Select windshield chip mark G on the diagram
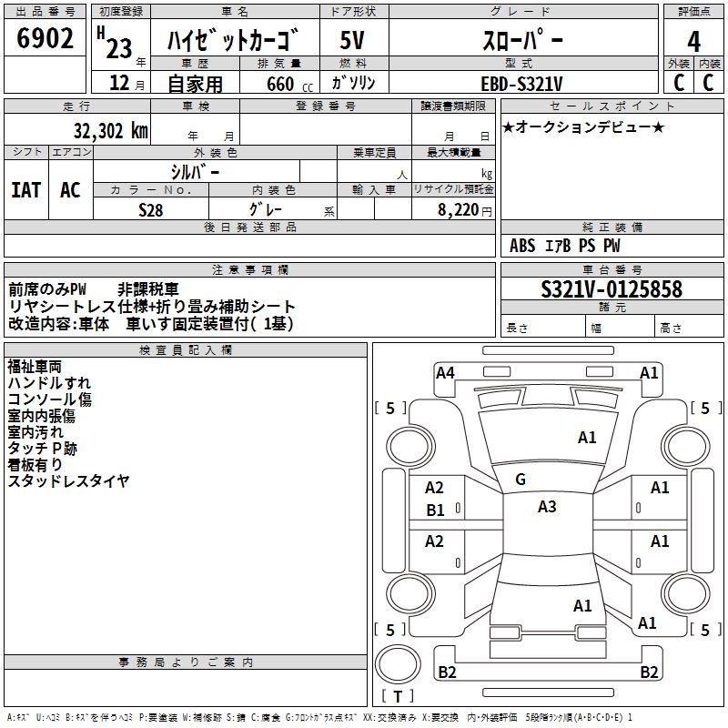This screenshot has height=728, width=728. [521, 480]
